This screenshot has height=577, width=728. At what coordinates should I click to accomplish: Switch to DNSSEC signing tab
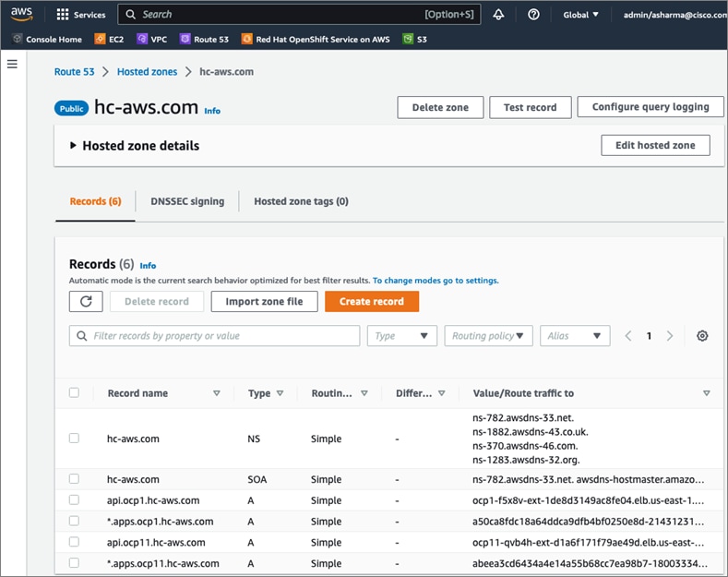click(x=187, y=201)
